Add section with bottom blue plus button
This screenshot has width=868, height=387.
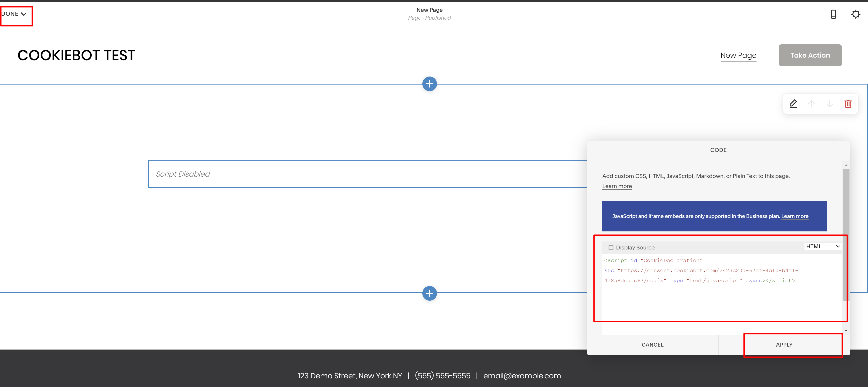[429, 293]
